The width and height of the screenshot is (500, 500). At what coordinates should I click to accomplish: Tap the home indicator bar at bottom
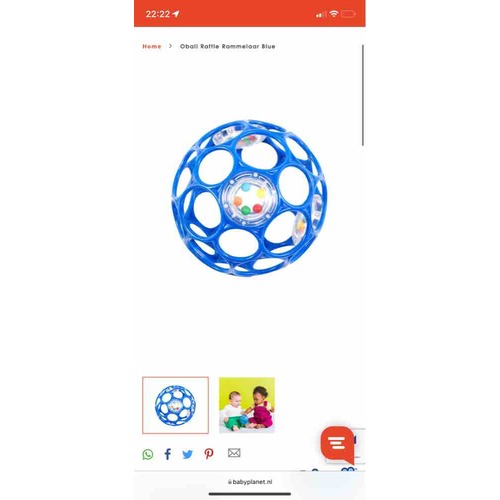point(250,494)
